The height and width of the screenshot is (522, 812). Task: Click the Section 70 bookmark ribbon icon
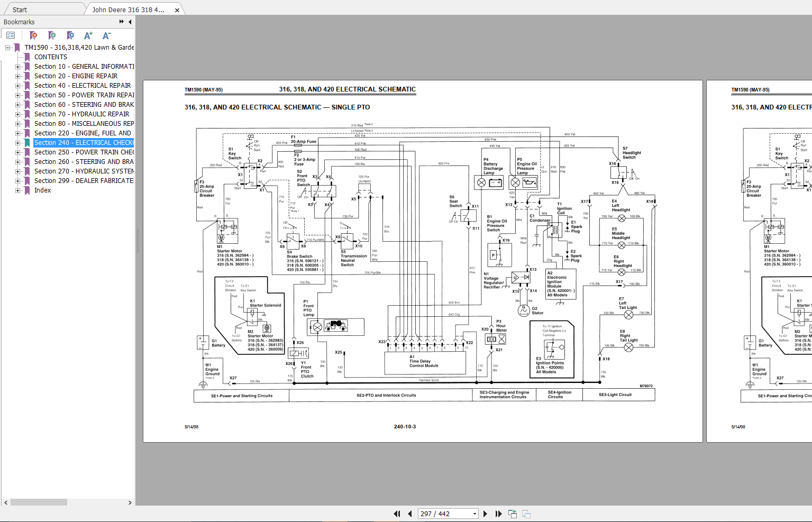pos(27,114)
